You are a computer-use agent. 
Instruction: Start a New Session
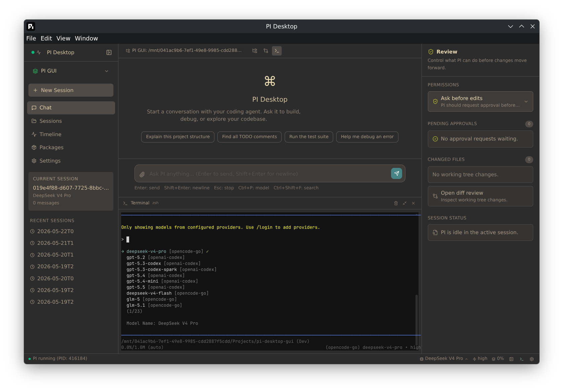pyautogui.click(x=71, y=90)
